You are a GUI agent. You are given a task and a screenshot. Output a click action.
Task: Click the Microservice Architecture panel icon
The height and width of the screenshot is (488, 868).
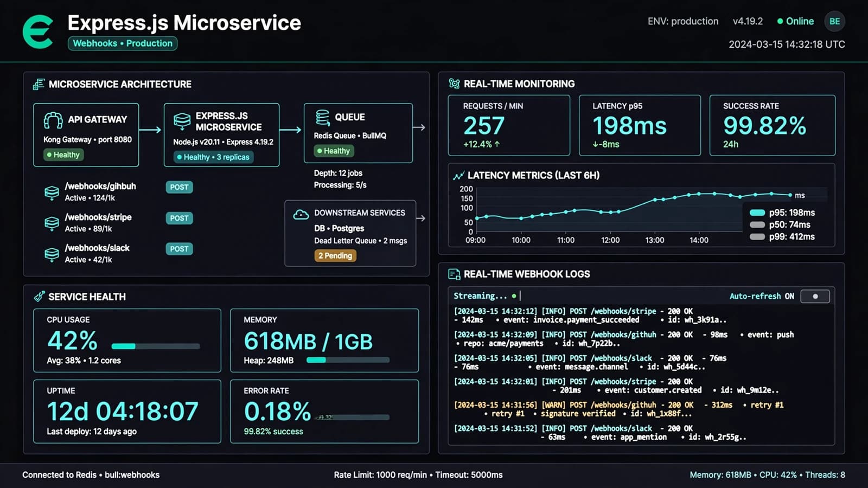point(39,84)
